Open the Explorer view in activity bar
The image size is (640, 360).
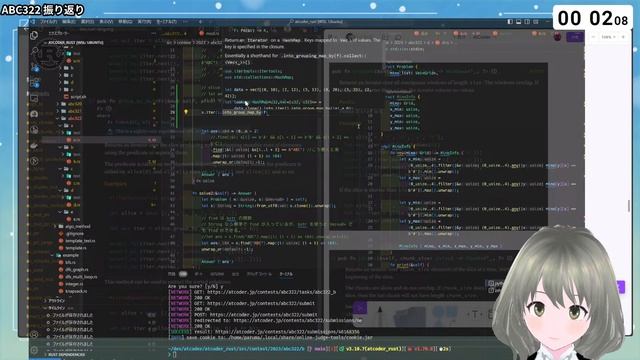(x=34, y=36)
